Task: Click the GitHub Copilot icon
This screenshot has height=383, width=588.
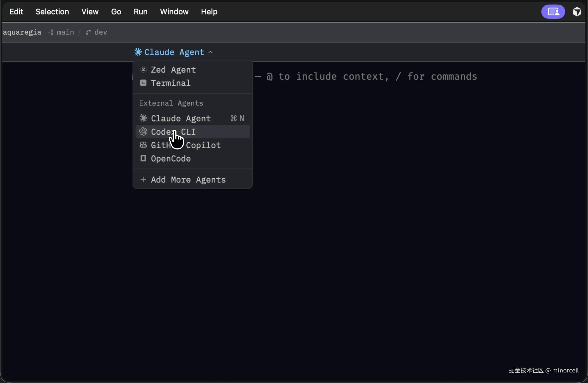Action: coord(143,145)
